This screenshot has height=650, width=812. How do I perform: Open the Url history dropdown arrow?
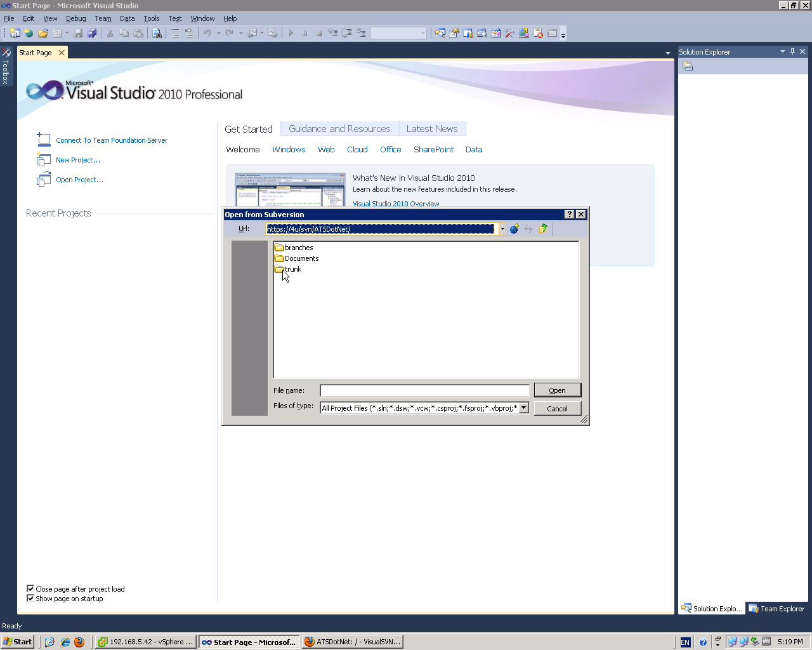502,229
